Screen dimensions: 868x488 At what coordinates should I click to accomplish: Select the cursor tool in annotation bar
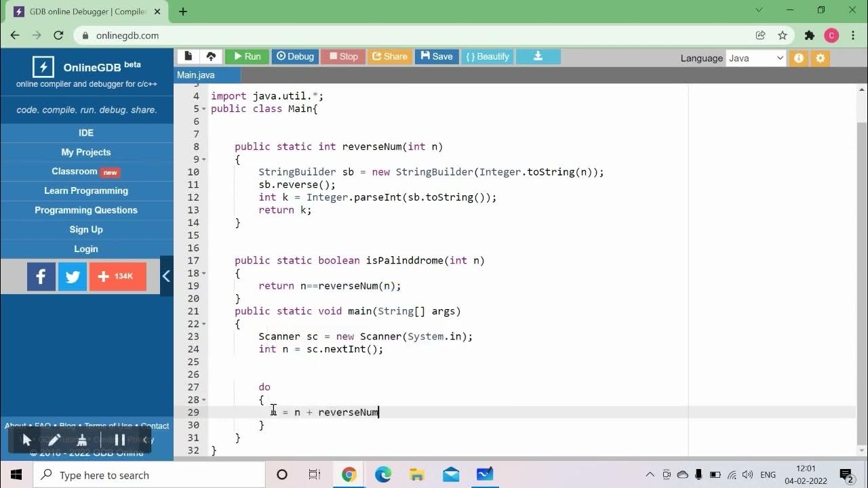27,440
